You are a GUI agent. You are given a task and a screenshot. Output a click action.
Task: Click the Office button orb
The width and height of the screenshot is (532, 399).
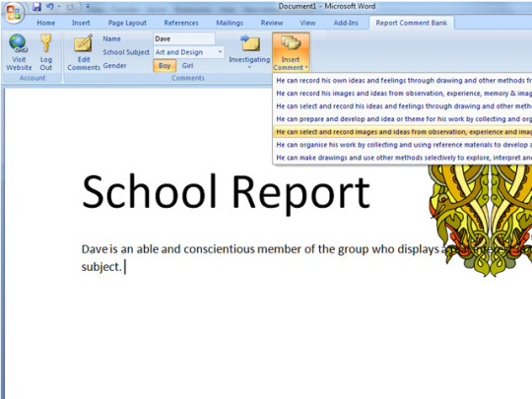(13, 13)
